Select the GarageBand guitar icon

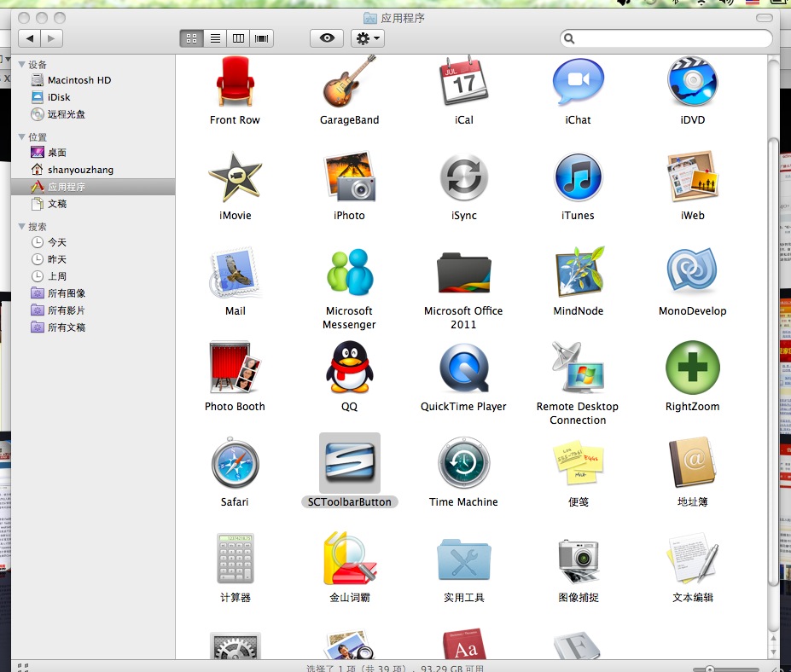[x=349, y=81]
